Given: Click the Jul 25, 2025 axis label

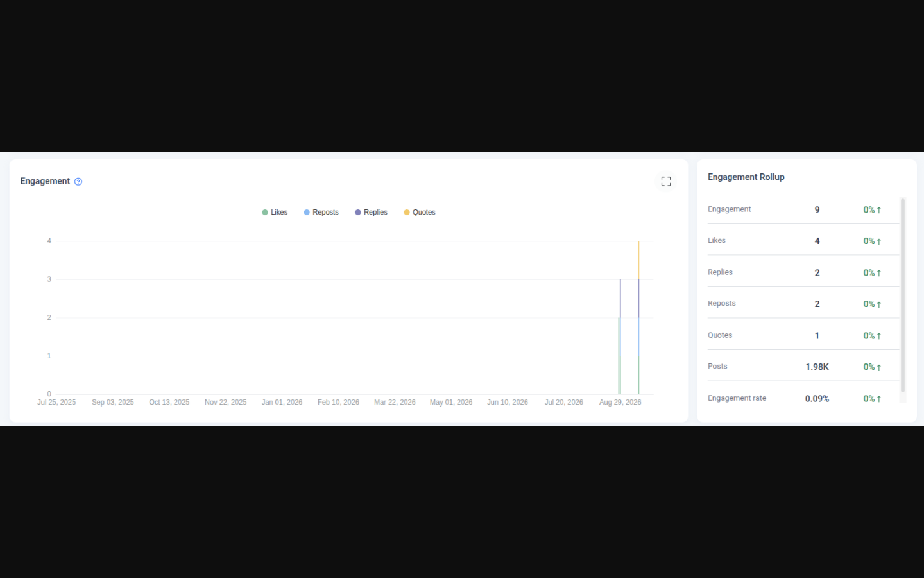Looking at the screenshot, I should [x=56, y=403].
